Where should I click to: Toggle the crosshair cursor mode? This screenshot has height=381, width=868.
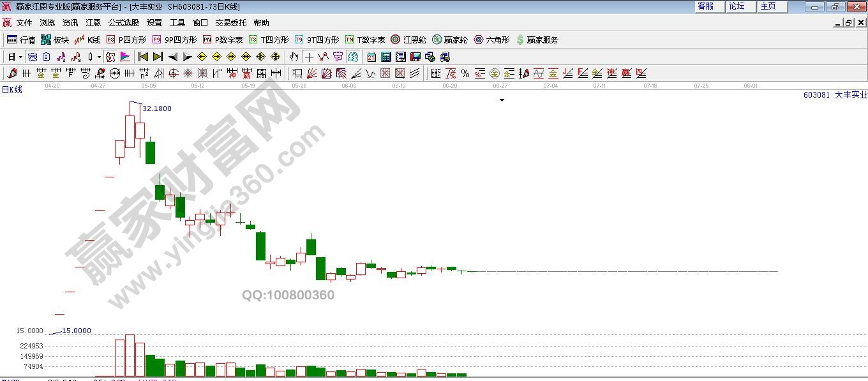[310, 57]
